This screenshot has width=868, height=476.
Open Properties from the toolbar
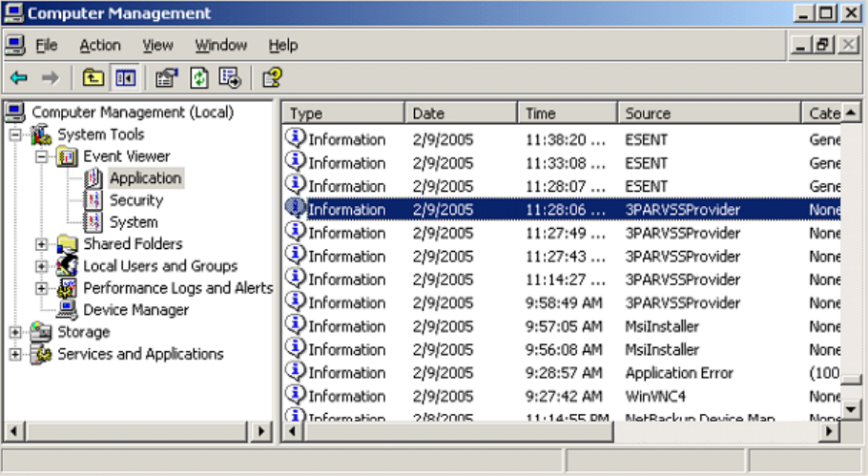tap(166, 77)
